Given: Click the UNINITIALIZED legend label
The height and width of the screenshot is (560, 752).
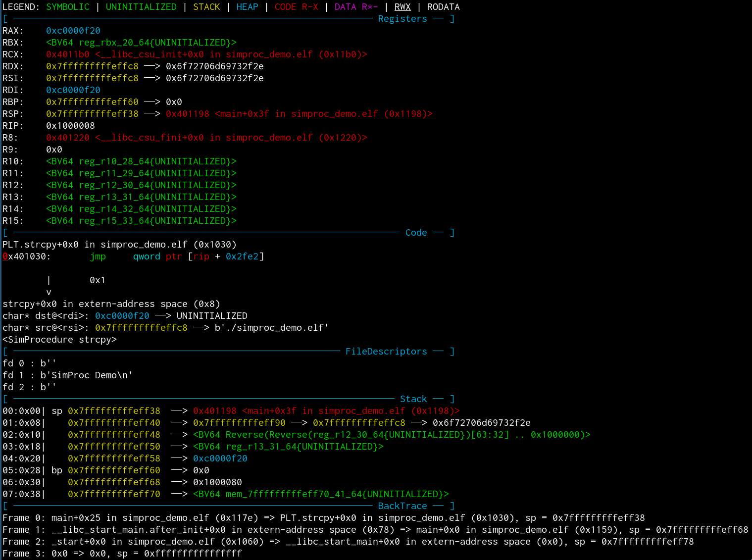Looking at the screenshot, I should click(x=141, y=7).
